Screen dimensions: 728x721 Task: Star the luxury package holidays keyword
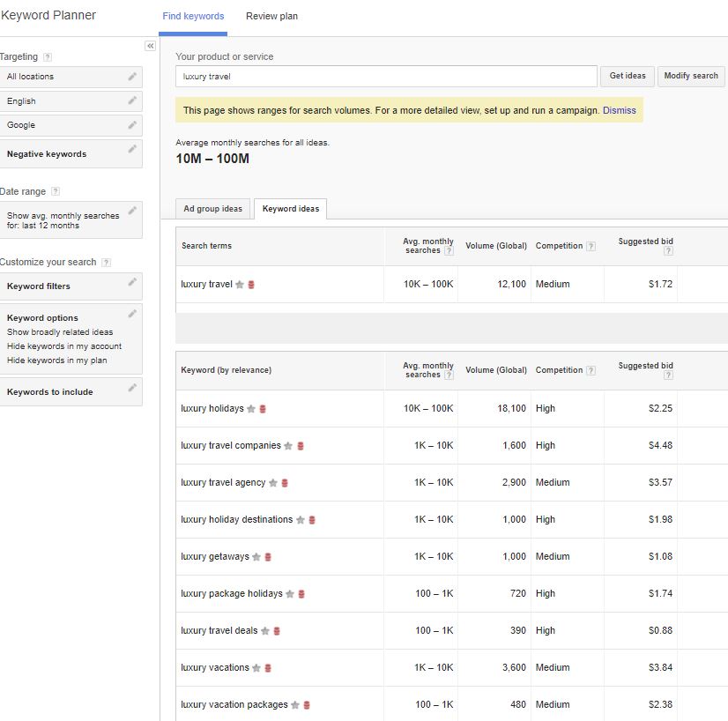290,594
